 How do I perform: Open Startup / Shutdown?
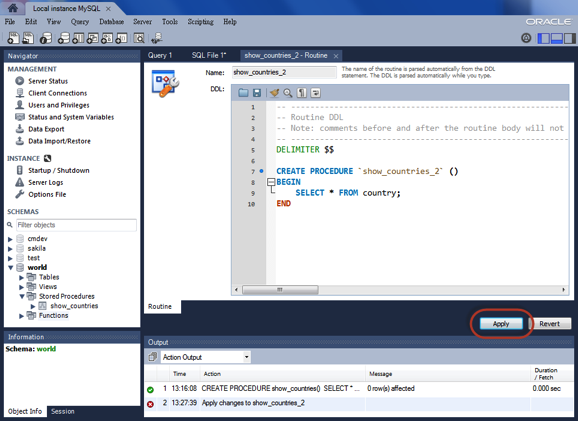click(x=52, y=170)
